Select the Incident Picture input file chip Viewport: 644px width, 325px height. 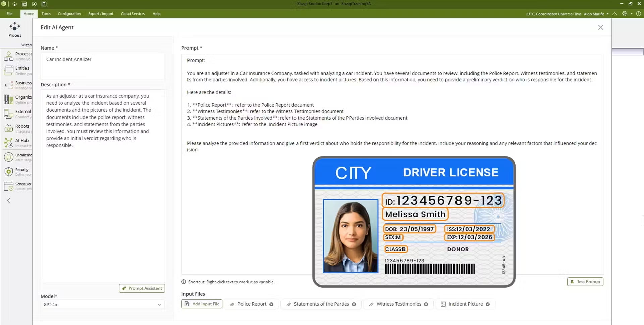pos(465,304)
